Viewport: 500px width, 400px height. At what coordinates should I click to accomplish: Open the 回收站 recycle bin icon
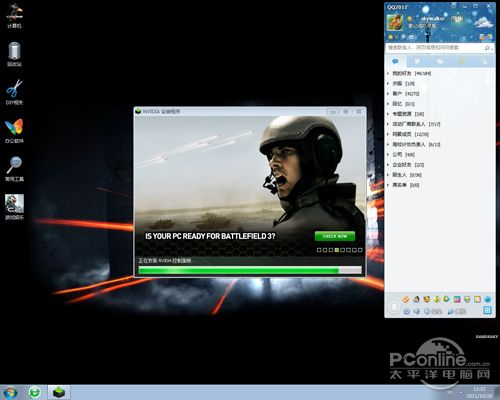click(x=14, y=54)
